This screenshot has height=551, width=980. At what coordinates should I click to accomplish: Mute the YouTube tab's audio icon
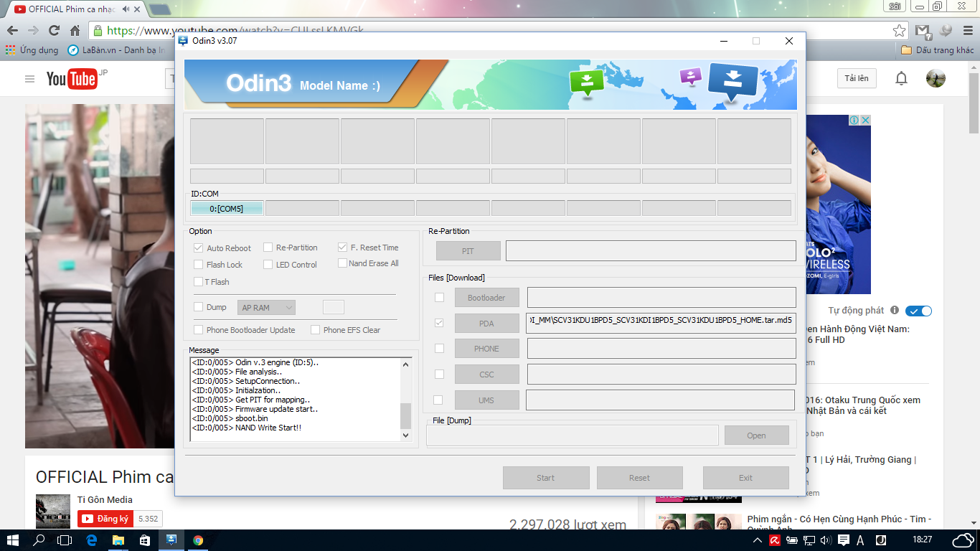pos(126,9)
